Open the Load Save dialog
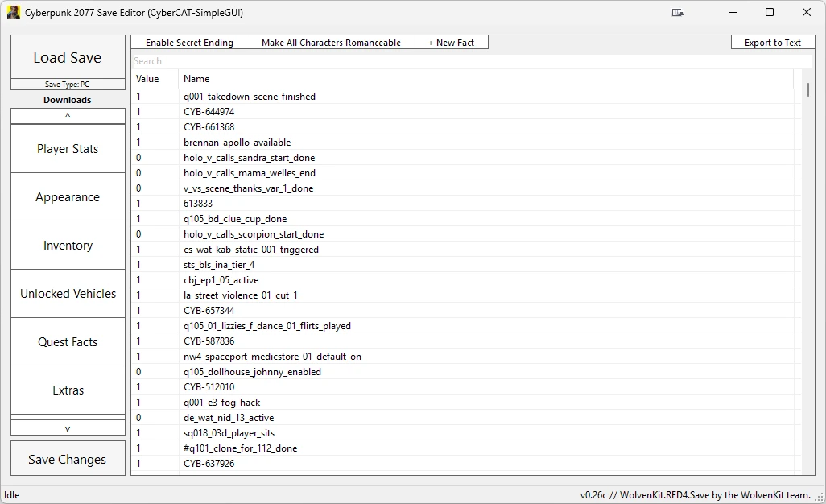This screenshot has height=504, width=826. click(x=67, y=57)
